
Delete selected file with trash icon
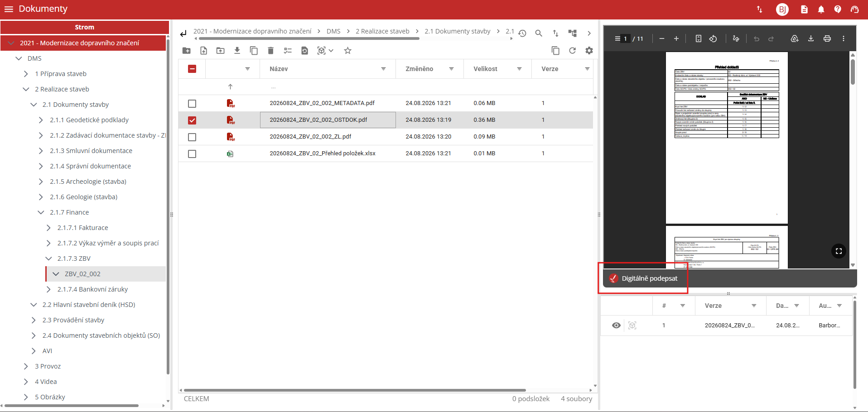pyautogui.click(x=270, y=51)
